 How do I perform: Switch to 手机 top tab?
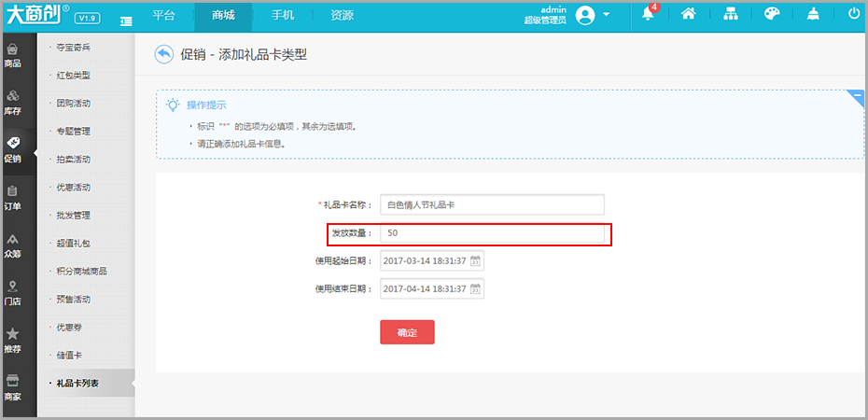282,16
